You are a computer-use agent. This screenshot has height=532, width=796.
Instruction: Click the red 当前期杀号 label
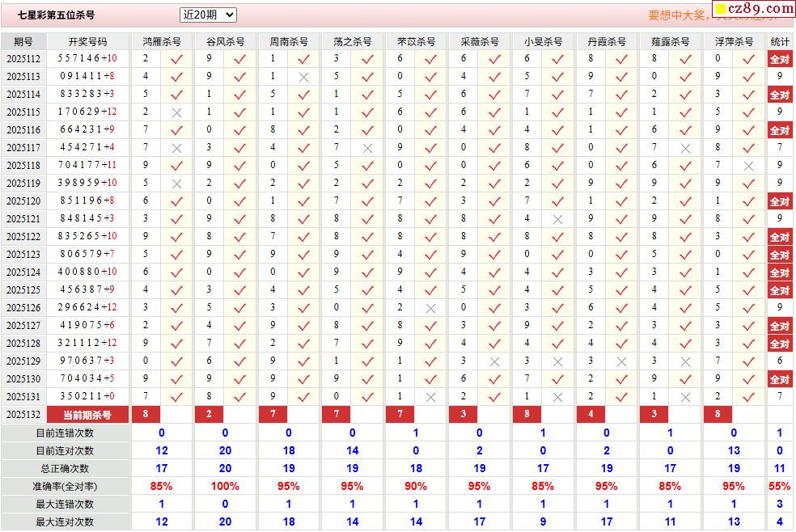coord(87,414)
